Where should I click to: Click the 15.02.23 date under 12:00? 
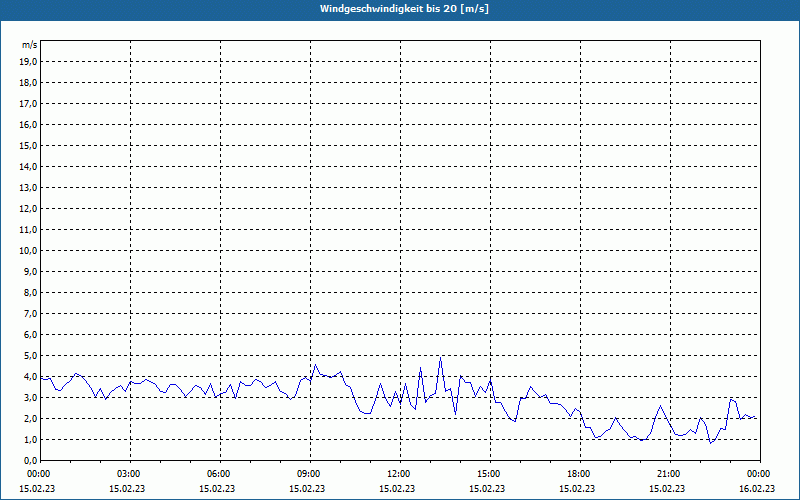tap(397, 488)
